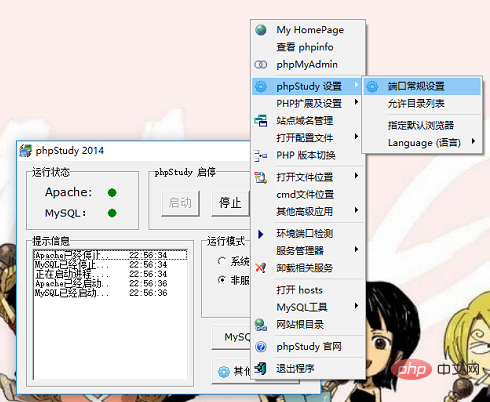Screen dimensions: 490x402
Task: Click the 卸载相关服务 red X icon
Action: click(x=261, y=268)
